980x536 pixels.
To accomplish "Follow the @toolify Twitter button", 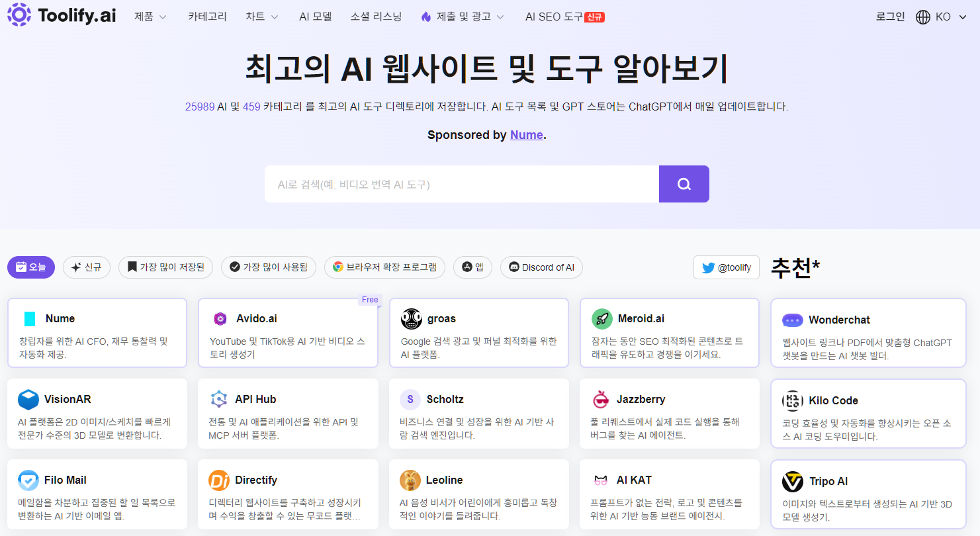I will pos(727,267).
